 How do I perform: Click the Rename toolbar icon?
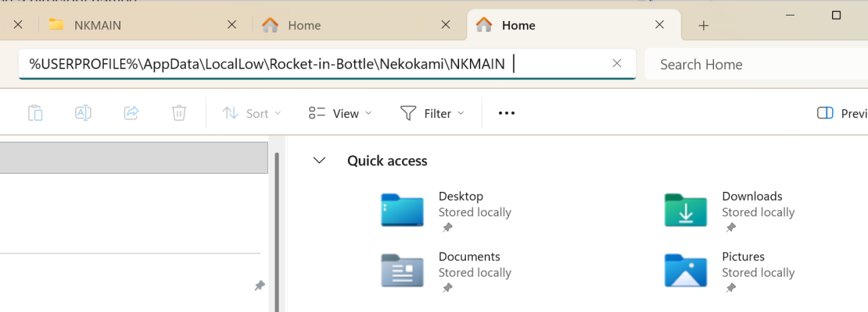click(83, 113)
